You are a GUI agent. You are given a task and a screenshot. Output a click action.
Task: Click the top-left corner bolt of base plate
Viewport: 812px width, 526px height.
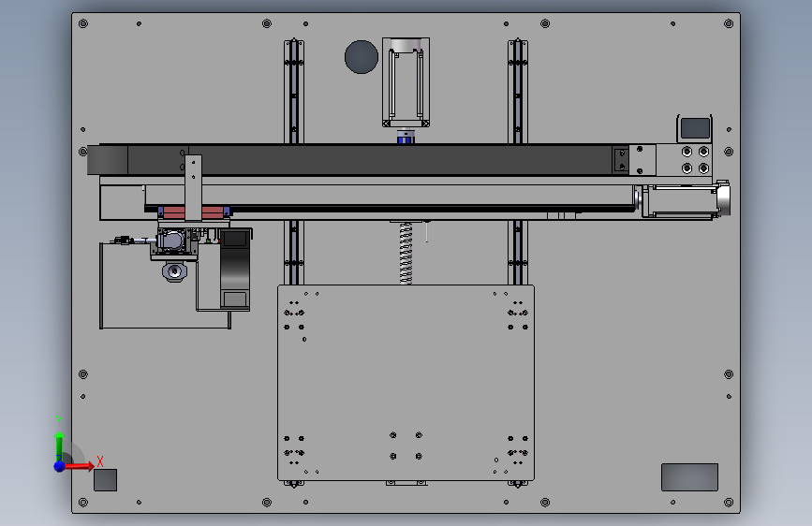coord(82,23)
